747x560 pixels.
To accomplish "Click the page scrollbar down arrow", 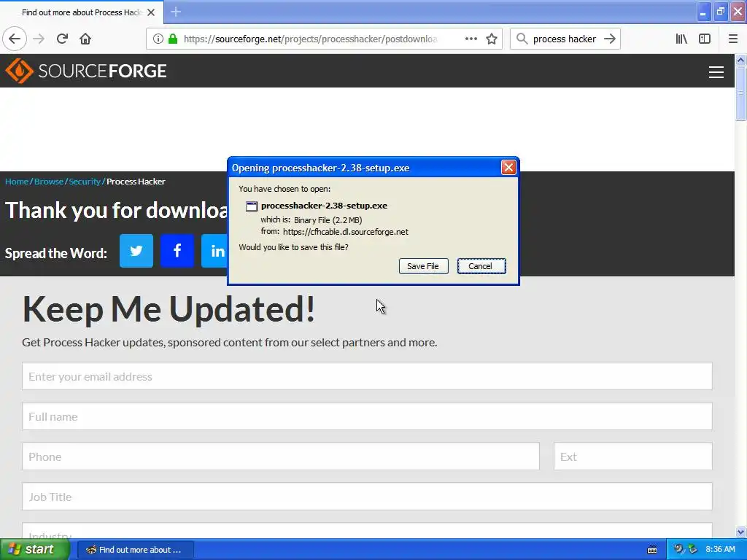I will [x=740, y=532].
